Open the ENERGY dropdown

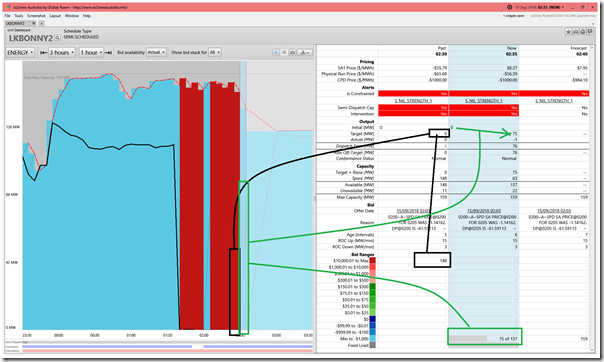(x=20, y=52)
